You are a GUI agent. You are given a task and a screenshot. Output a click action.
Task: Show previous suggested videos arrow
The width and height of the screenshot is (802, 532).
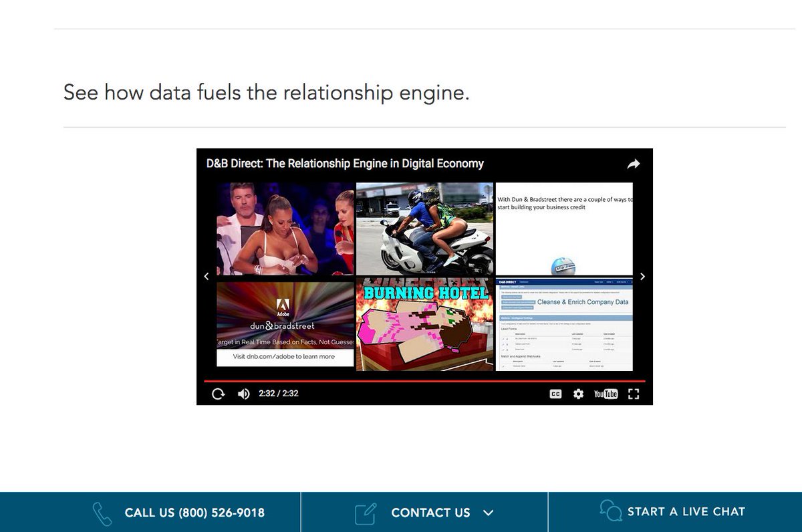pyautogui.click(x=207, y=276)
